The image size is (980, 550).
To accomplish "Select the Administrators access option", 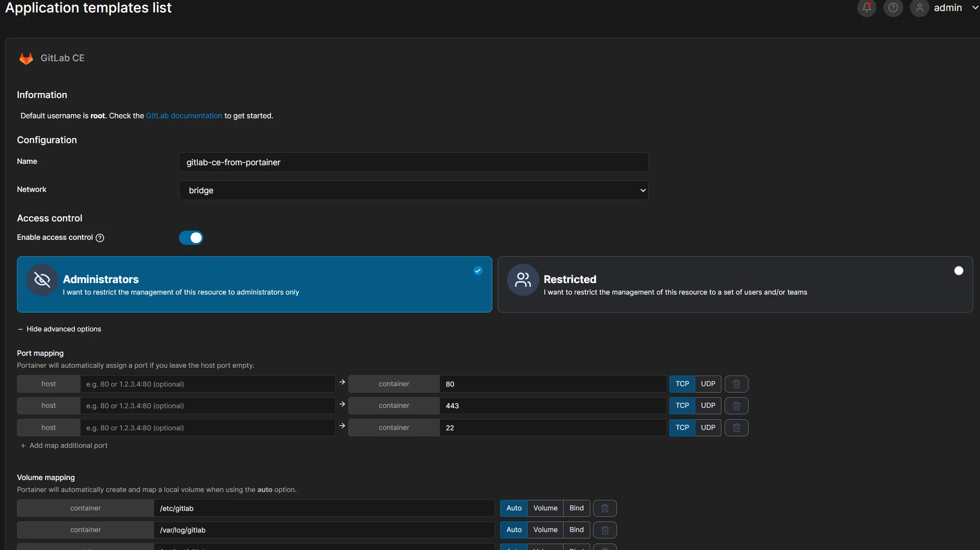I will [x=254, y=284].
